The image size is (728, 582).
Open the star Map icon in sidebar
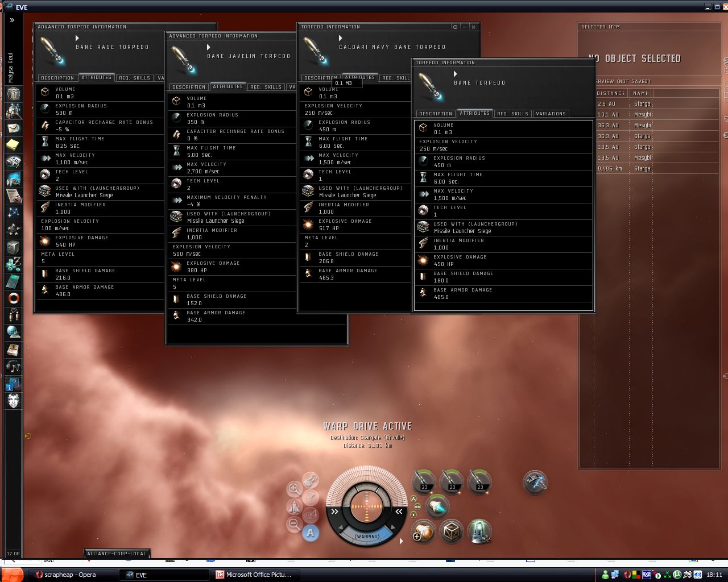pos(14,213)
